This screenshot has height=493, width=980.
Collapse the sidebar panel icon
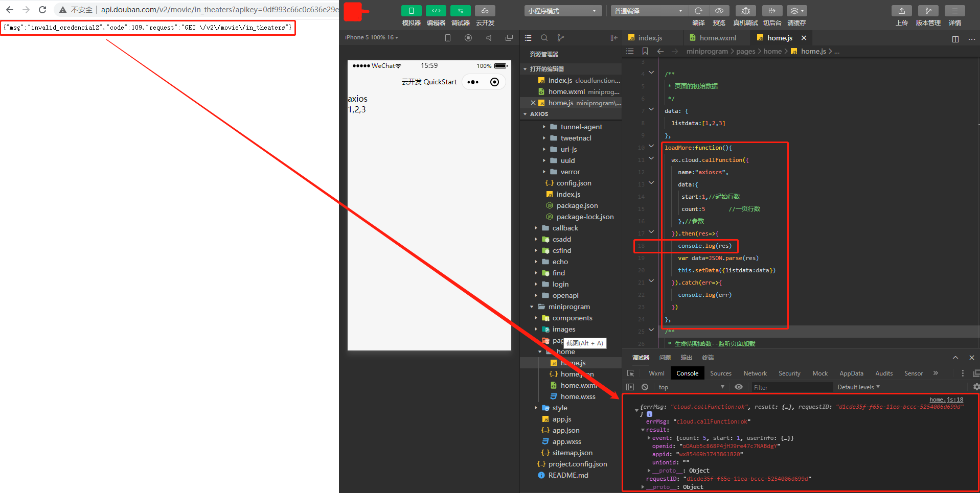[x=614, y=38]
